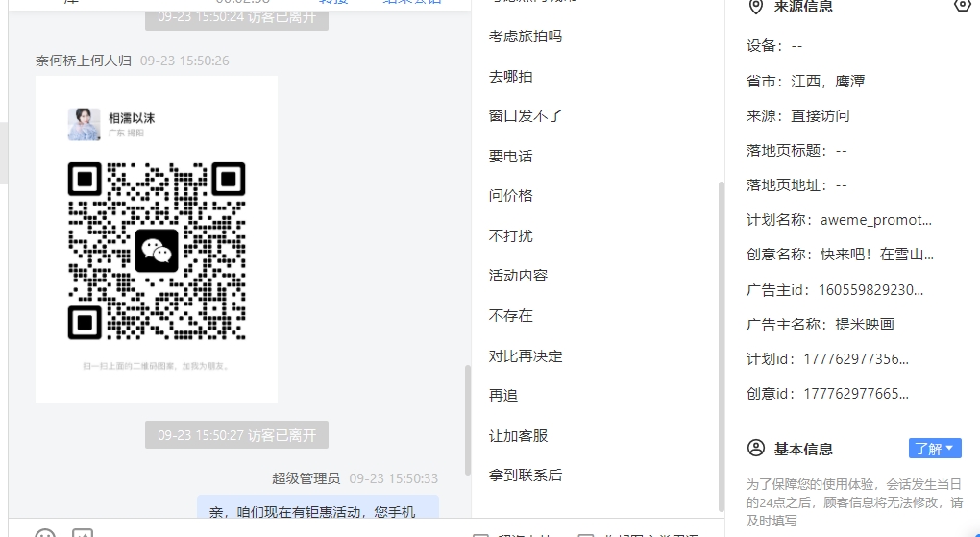The image size is (980, 537).
Task: Click visitor name 奈何桥上何人归
Action: 84,61
